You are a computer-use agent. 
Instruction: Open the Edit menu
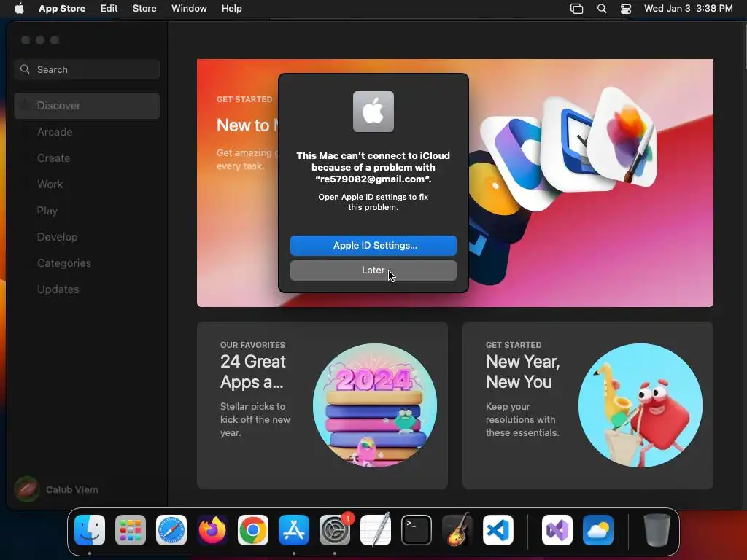tap(109, 9)
